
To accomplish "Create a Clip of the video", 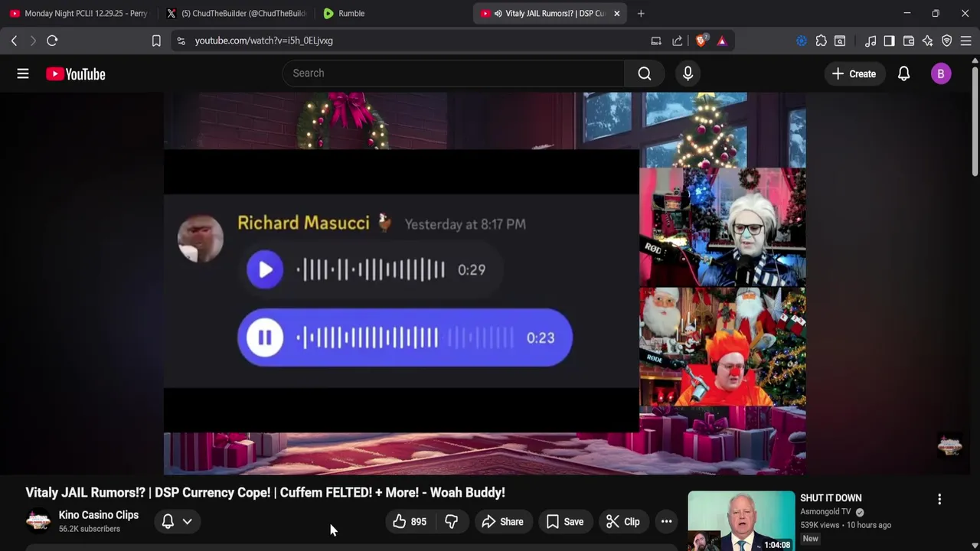I will (623, 522).
